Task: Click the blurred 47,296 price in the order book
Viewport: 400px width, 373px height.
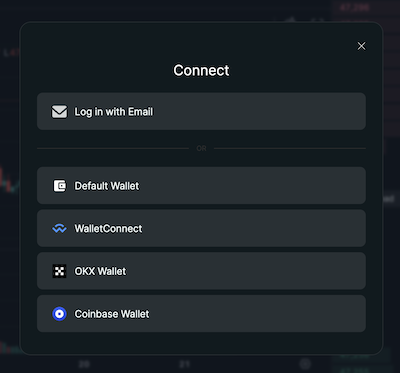Action: coord(355,7)
